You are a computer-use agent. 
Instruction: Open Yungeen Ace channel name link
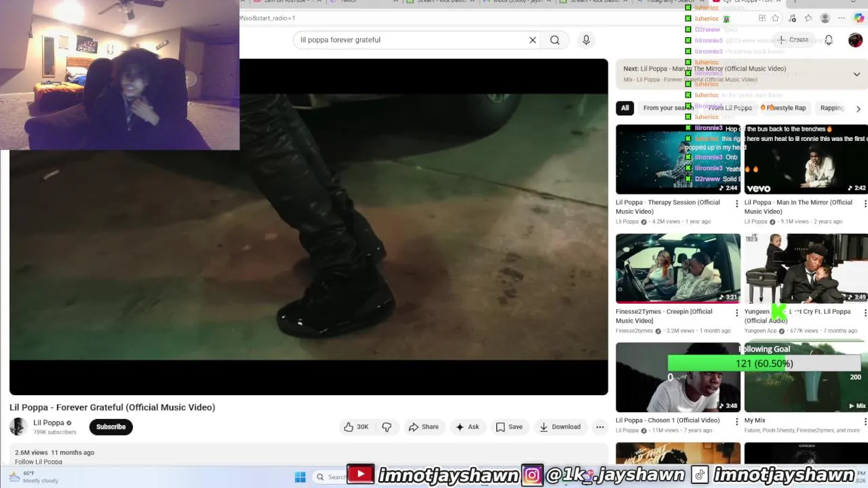tap(760, 331)
